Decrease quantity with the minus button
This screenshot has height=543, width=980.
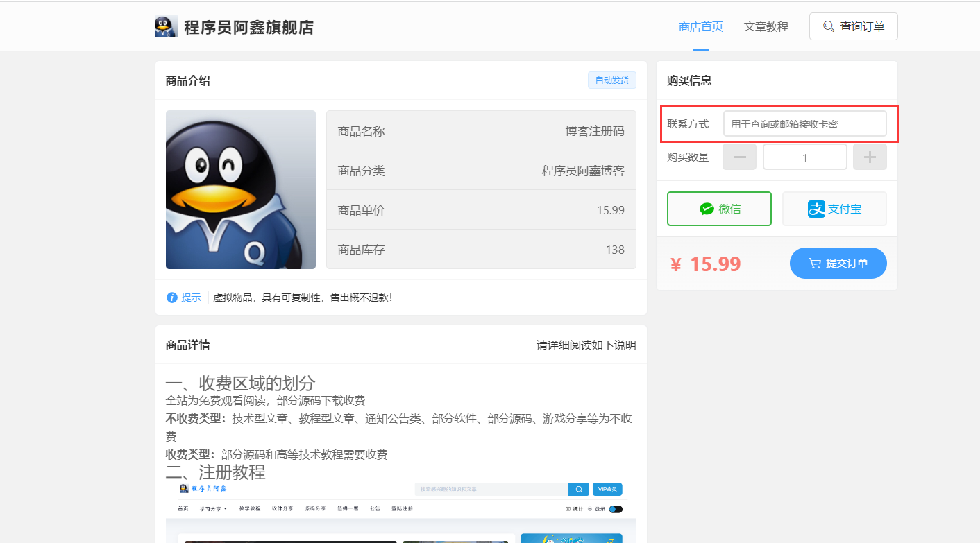pyautogui.click(x=739, y=157)
